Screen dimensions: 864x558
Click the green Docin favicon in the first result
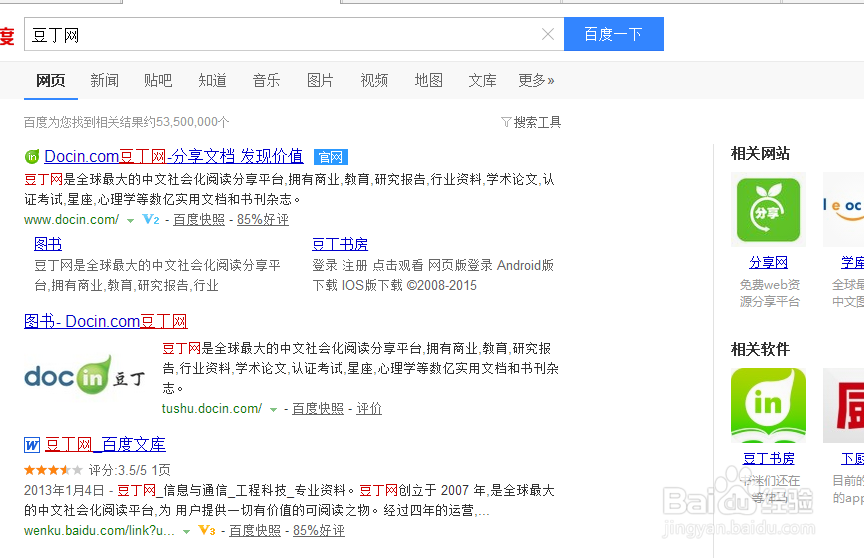(32, 156)
